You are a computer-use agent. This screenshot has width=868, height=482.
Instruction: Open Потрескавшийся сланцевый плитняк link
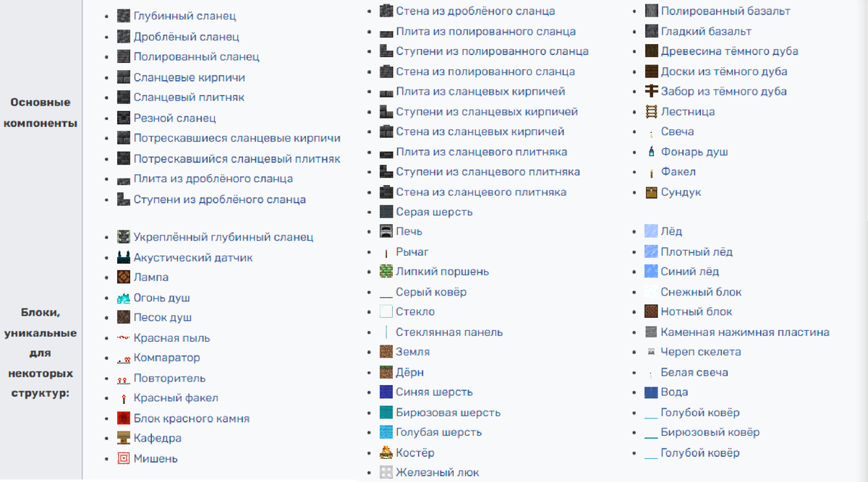[x=237, y=158]
